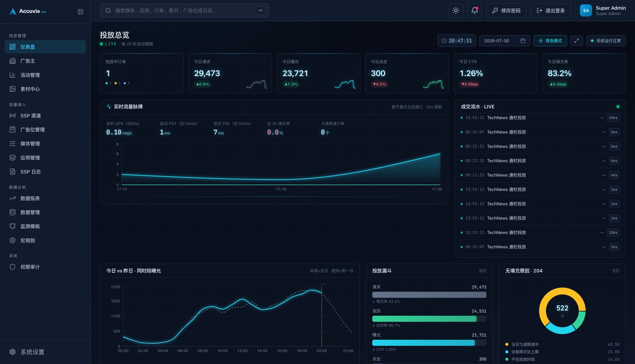Click the SA user avatar
Screen dimensions: 635x364
pyautogui.click(x=586, y=11)
